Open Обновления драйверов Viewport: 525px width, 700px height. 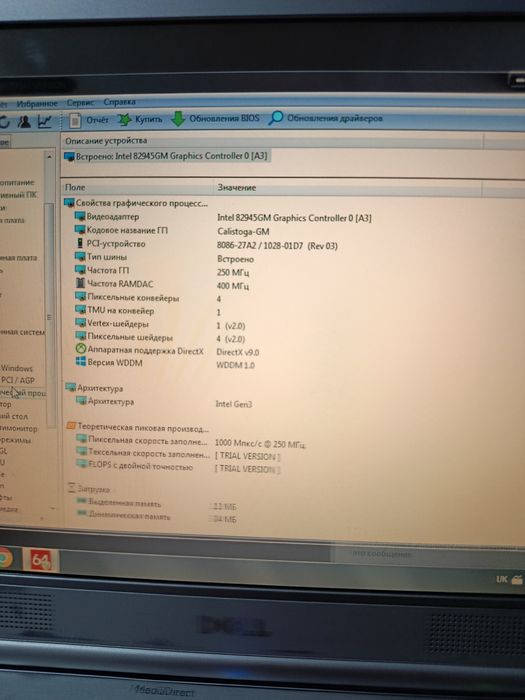325,118
